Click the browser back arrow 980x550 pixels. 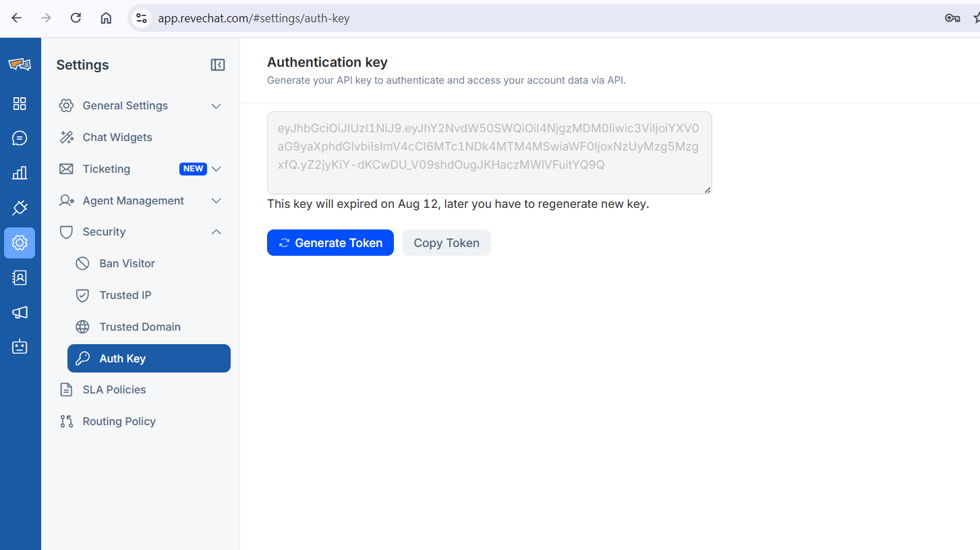tap(16, 18)
